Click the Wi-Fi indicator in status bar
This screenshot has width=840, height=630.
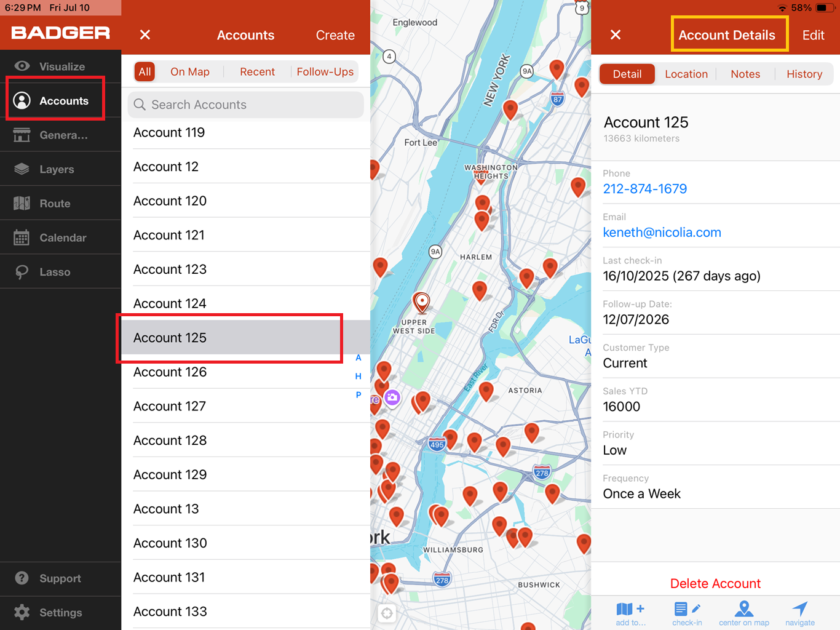(x=783, y=8)
